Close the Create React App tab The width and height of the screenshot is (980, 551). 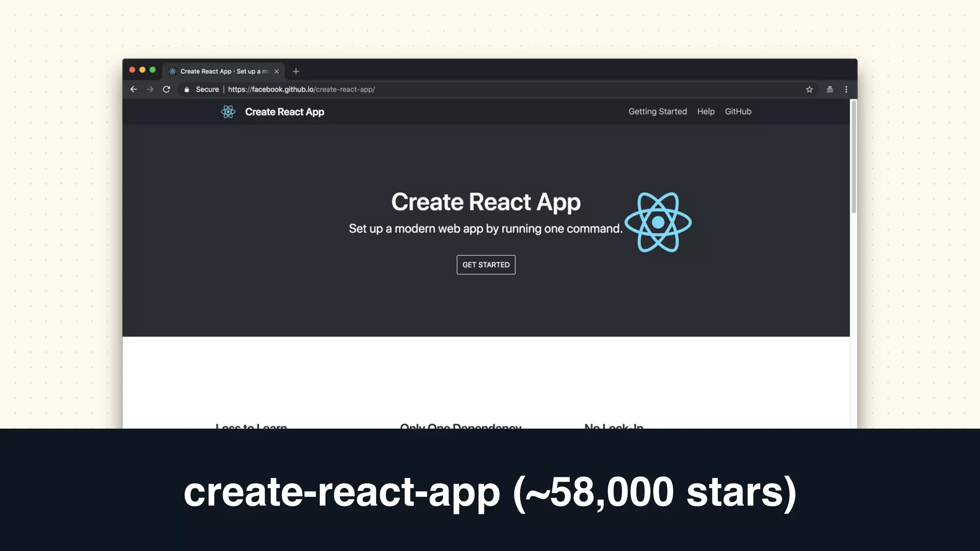pyautogui.click(x=276, y=71)
